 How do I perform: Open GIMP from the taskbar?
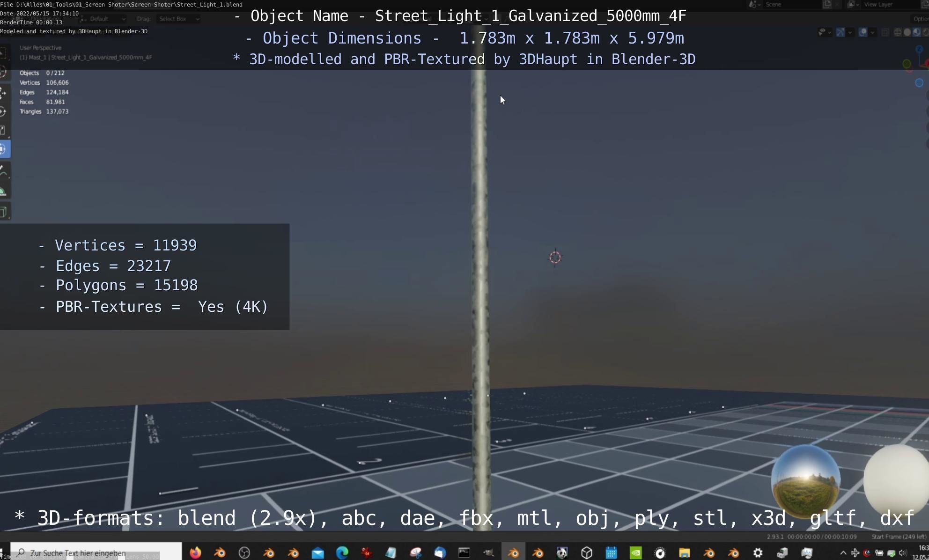point(489,553)
